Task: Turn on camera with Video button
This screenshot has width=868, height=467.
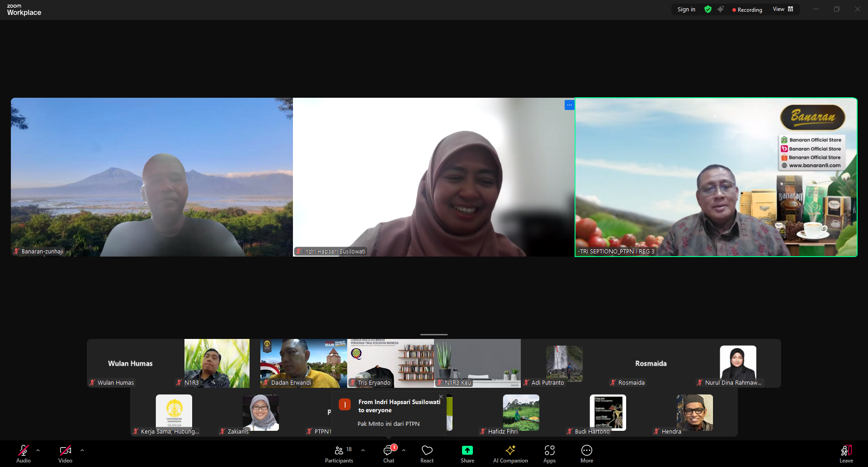Action: point(65,454)
